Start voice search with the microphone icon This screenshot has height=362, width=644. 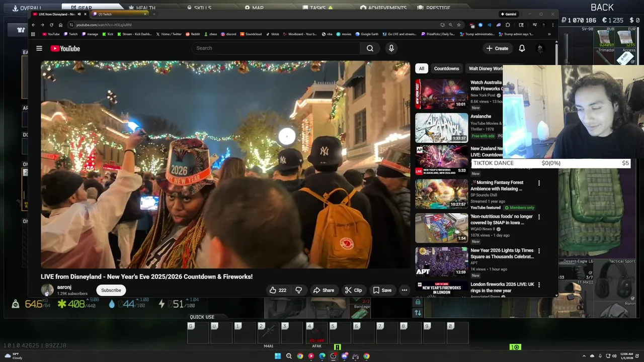pos(391,48)
